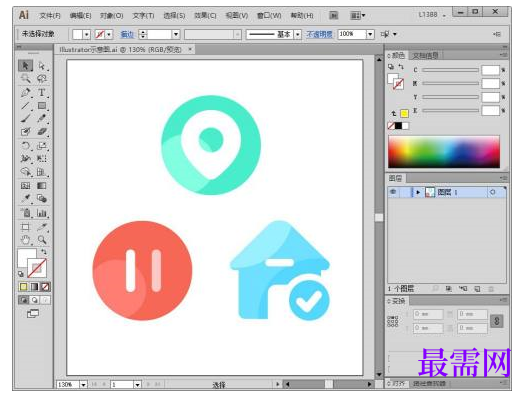
Task: Click the 不透明度 link
Action: coord(319,34)
